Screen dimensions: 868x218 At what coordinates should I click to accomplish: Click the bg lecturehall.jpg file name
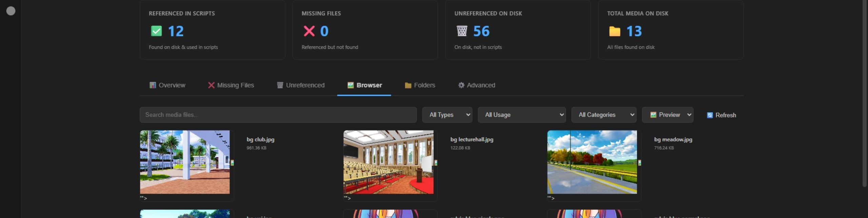(472, 139)
